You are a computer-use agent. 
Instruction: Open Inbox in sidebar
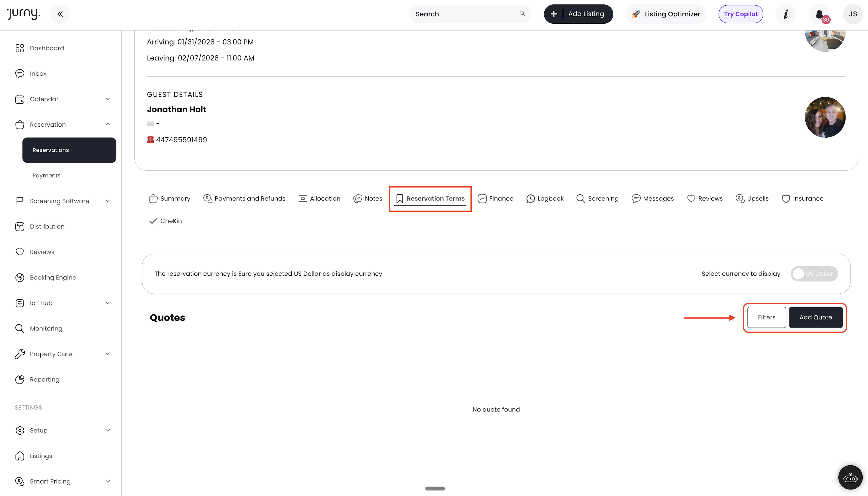[38, 74]
